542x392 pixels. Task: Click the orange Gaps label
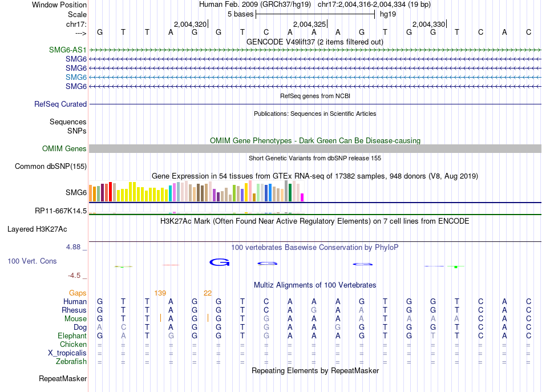coord(78,293)
